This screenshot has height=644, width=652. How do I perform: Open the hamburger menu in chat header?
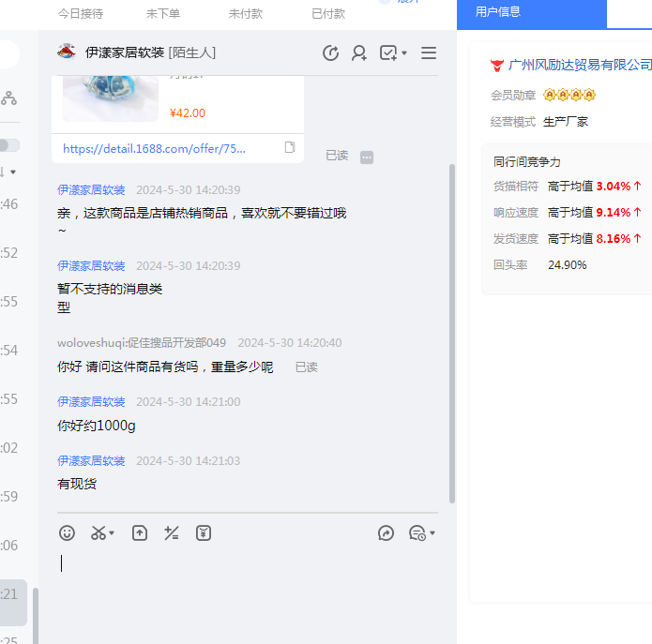pyautogui.click(x=429, y=53)
